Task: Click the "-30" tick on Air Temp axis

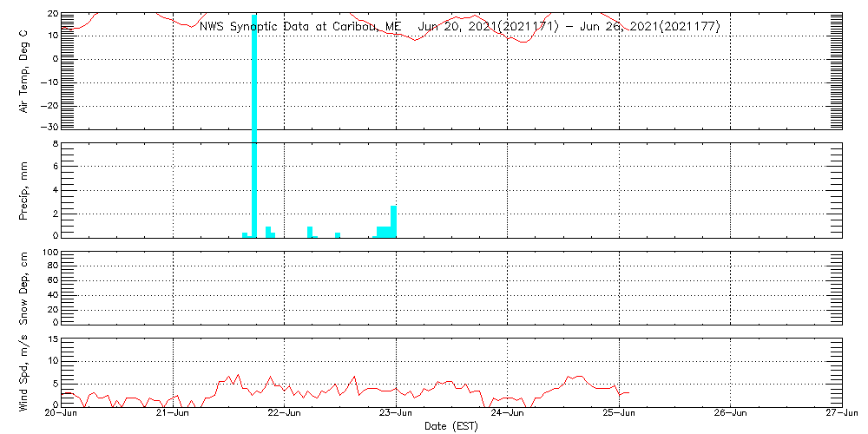Action: tap(49, 127)
